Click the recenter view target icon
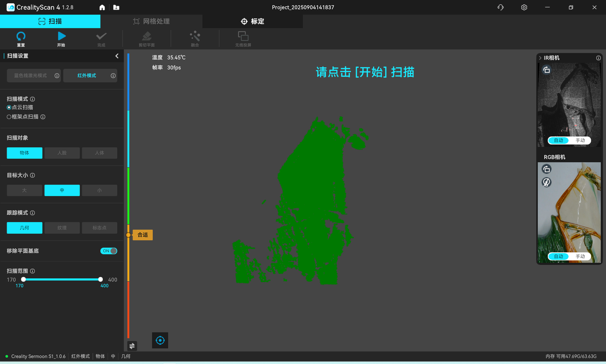Image resolution: width=606 pixels, height=364 pixels. pos(160,340)
